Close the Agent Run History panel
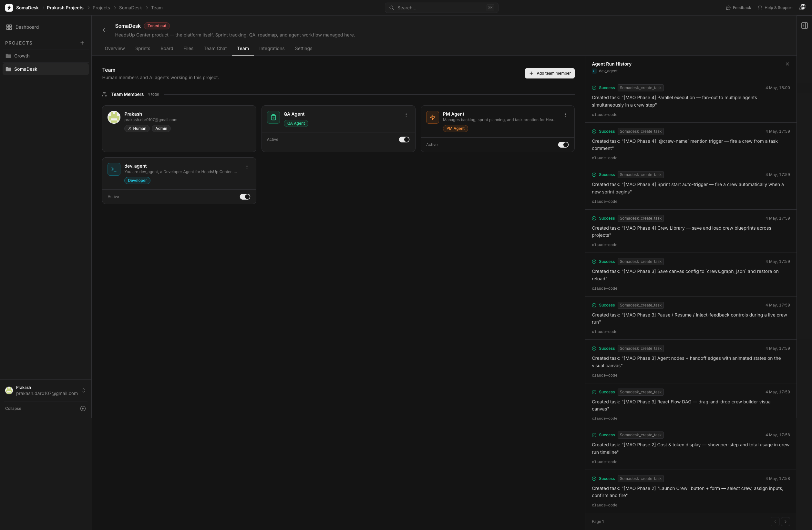The height and width of the screenshot is (530, 812). [x=787, y=64]
